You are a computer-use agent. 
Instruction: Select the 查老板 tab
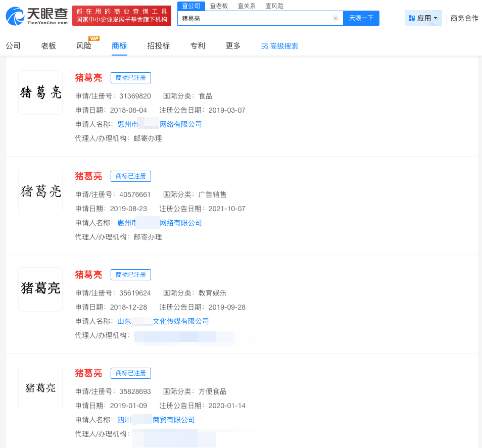point(218,6)
